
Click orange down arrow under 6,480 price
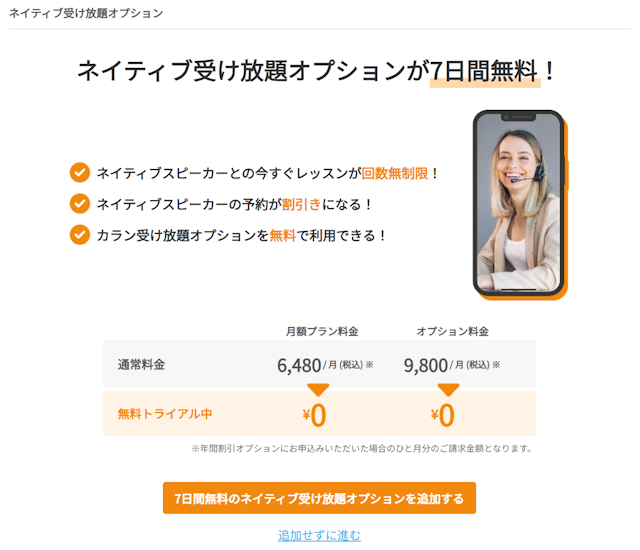[x=318, y=390]
